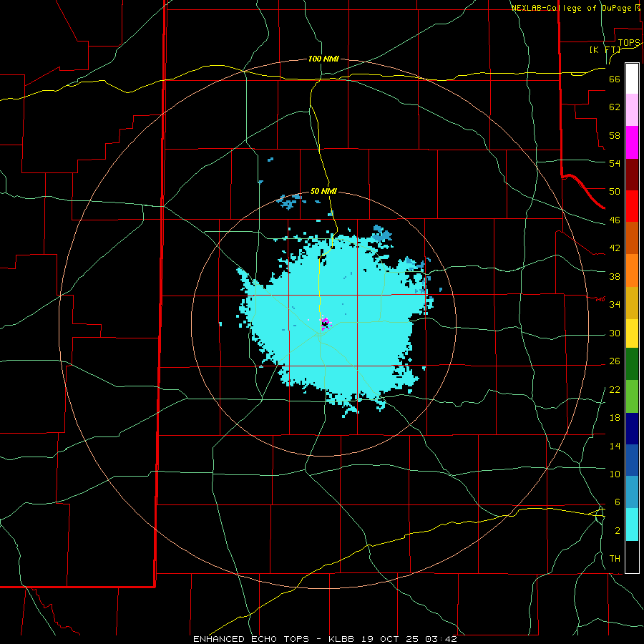The width and height of the screenshot is (644, 644).
Task: Click the legend value 38
Action: [x=615, y=276]
